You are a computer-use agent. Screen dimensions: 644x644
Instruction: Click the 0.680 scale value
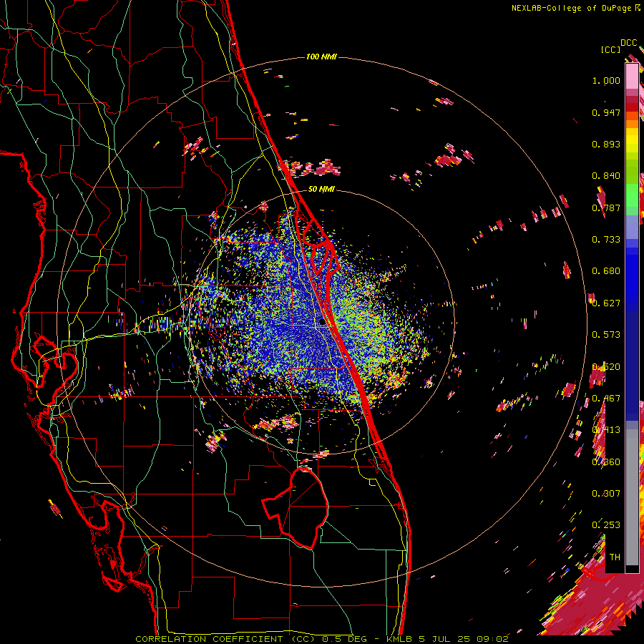[606, 271]
